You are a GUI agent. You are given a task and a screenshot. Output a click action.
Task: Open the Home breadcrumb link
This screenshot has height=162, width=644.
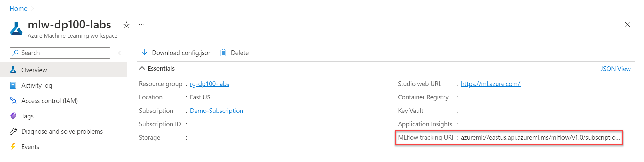tap(18, 9)
